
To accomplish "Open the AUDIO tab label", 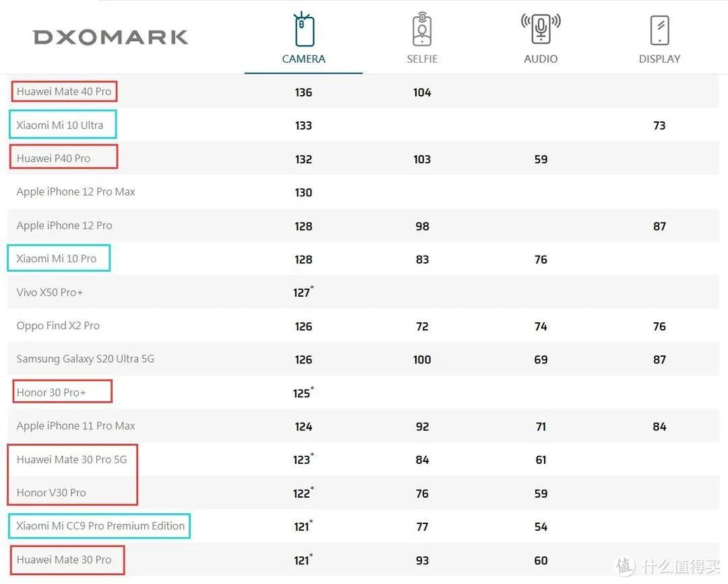I will click(x=541, y=59).
